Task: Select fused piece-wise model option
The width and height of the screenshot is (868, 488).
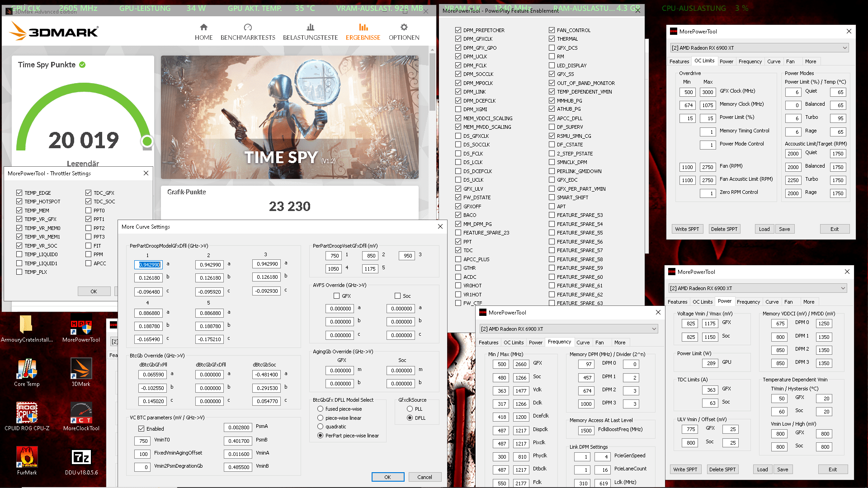Action: 320,409
